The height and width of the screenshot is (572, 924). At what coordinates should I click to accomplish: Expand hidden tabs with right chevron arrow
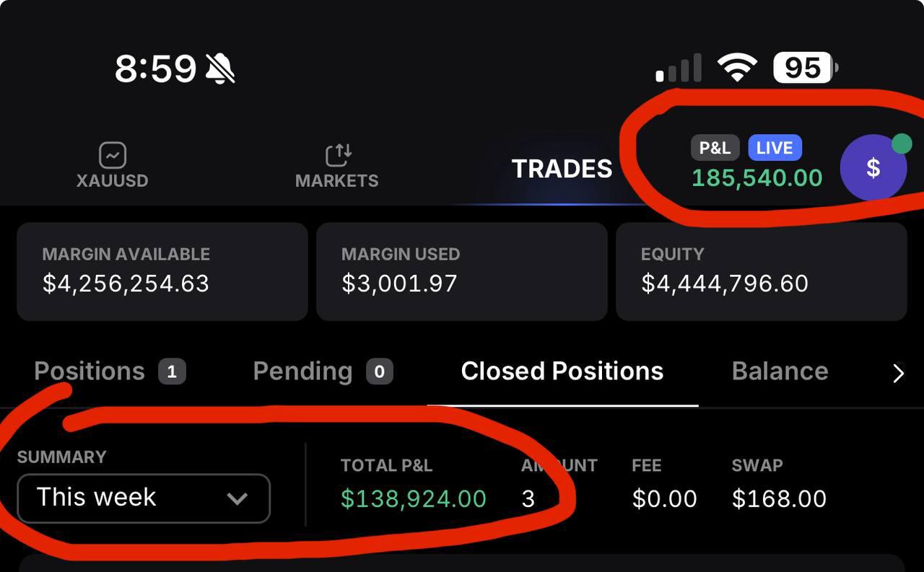[898, 373]
